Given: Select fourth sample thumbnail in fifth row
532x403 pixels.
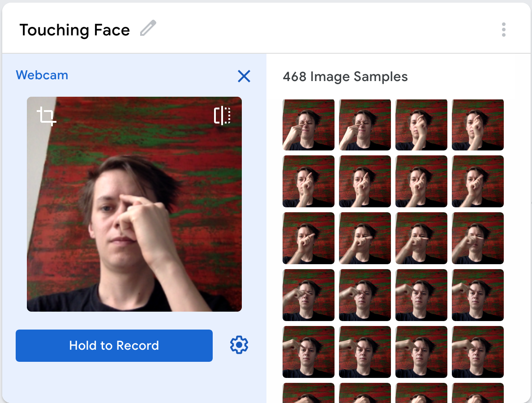Looking at the screenshot, I should [x=478, y=352].
